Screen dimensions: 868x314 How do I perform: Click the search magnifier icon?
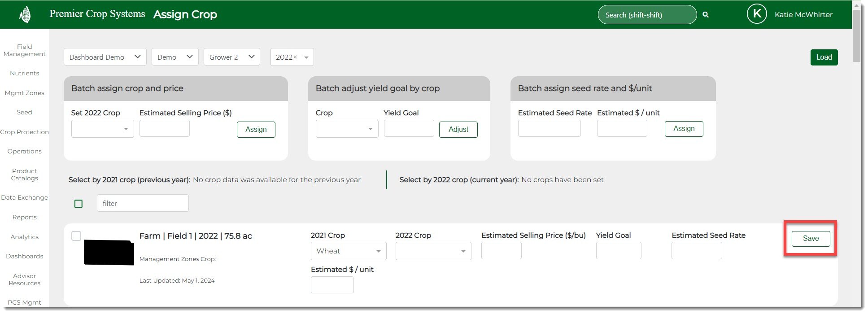pos(706,15)
